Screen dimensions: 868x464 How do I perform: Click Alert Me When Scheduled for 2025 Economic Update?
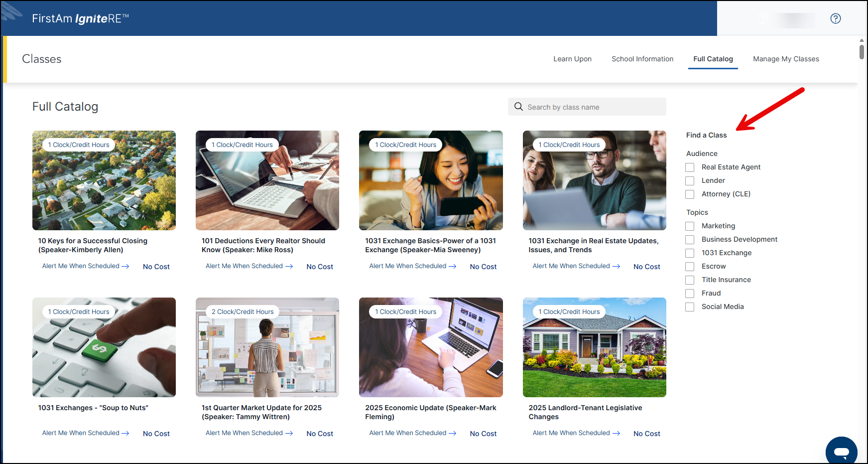tap(407, 433)
